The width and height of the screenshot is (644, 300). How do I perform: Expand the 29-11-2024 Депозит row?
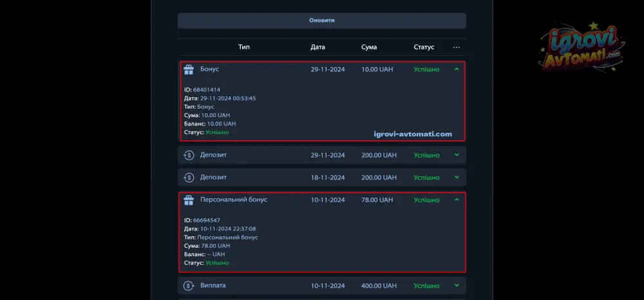[x=457, y=155]
